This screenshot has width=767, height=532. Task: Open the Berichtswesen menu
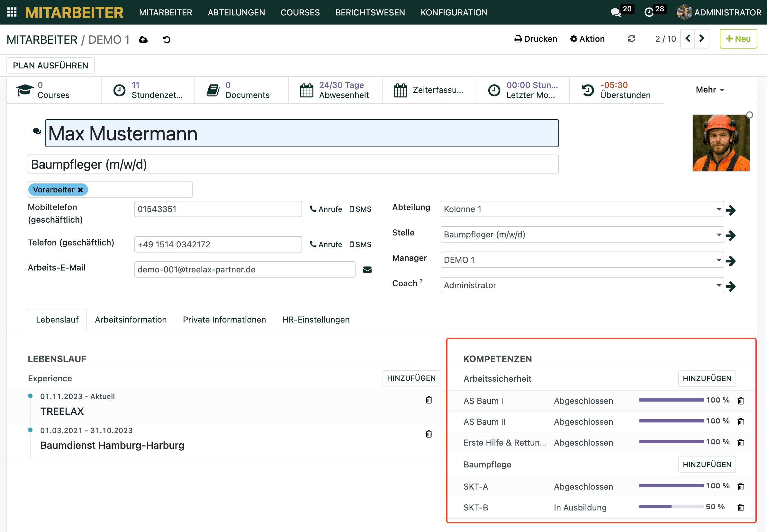click(x=370, y=12)
